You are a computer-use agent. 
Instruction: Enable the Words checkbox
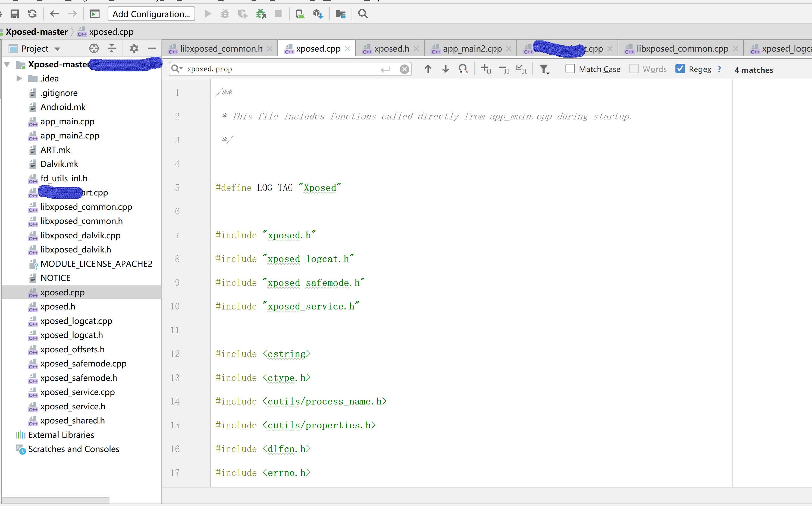634,69
